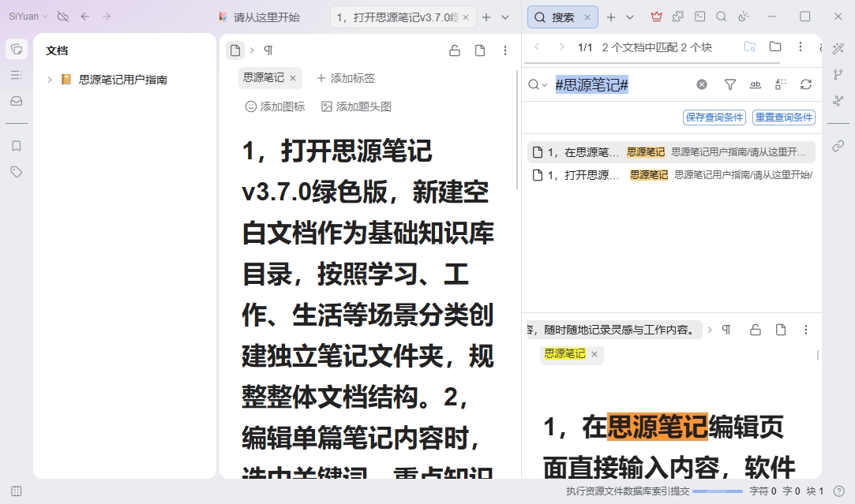Open the magic wand dock icon

[x=838, y=49]
